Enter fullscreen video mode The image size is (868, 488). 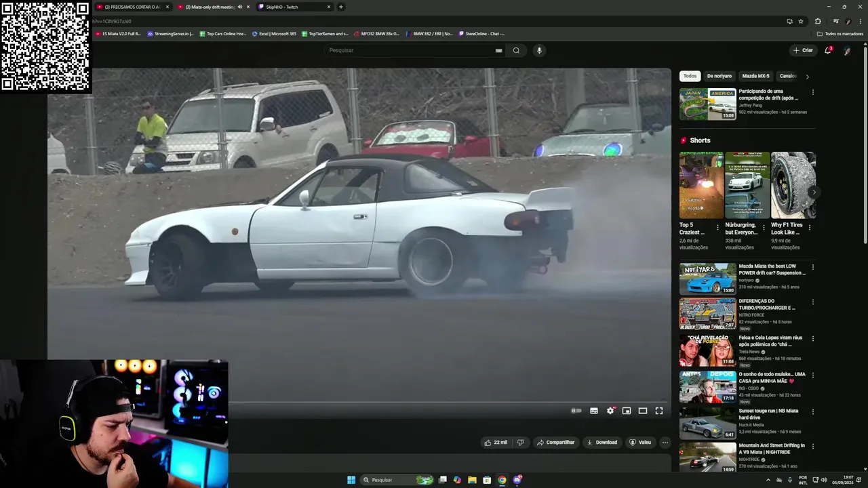(x=659, y=411)
